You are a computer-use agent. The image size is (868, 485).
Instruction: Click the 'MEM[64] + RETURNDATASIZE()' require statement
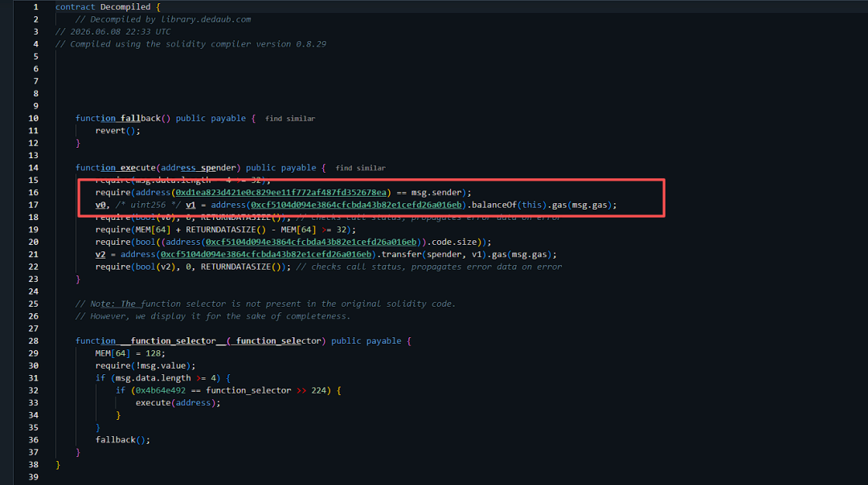225,230
